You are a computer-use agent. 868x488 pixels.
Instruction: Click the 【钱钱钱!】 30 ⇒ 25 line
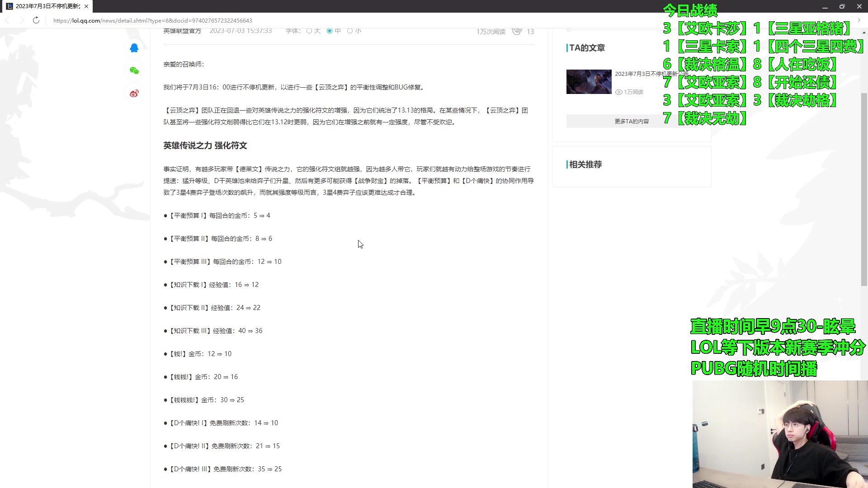204,400
